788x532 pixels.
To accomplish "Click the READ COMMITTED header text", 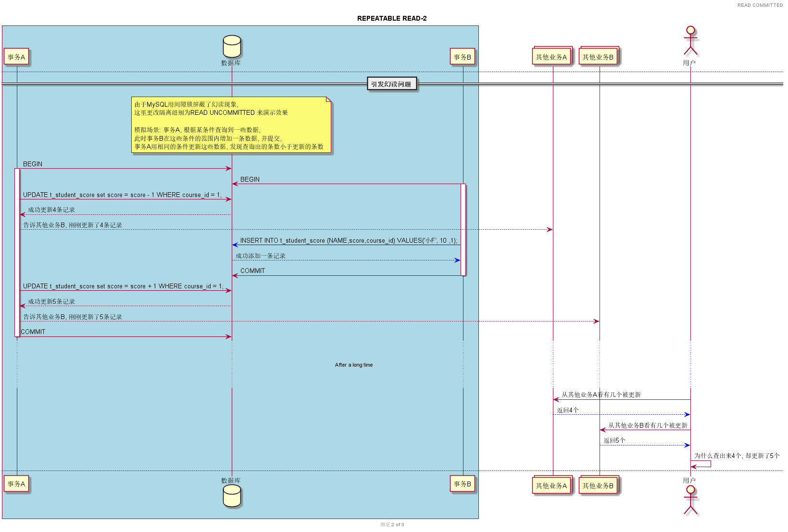I will coord(760,5).
